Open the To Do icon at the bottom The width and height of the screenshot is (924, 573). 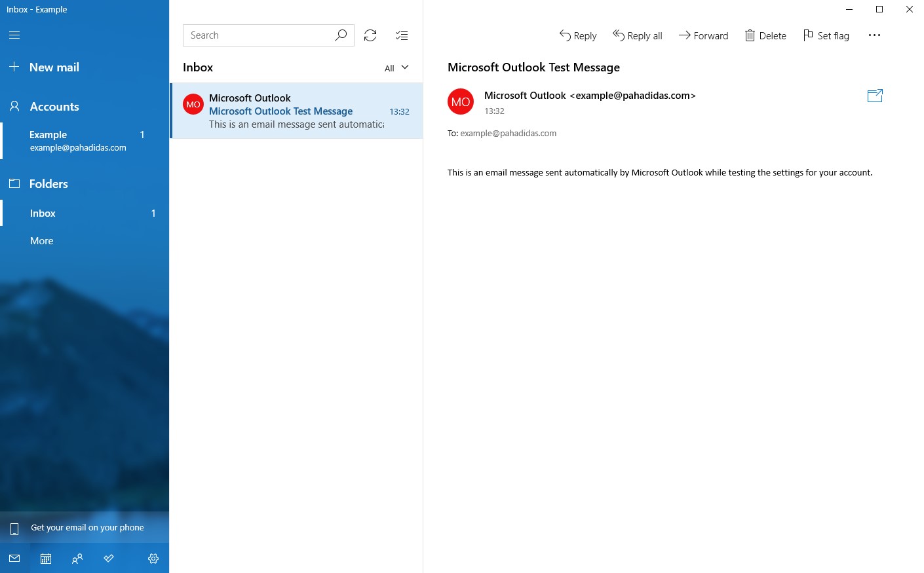109,558
